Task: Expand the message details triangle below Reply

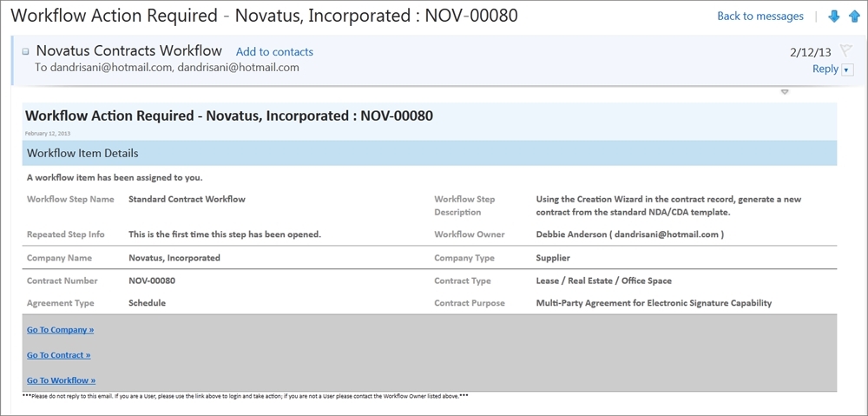Action: [785, 92]
